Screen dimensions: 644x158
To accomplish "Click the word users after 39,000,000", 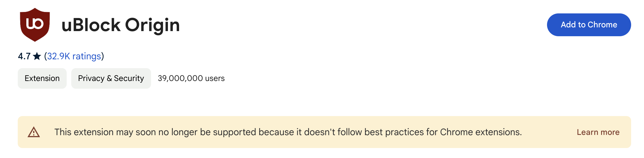I will click(215, 78).
